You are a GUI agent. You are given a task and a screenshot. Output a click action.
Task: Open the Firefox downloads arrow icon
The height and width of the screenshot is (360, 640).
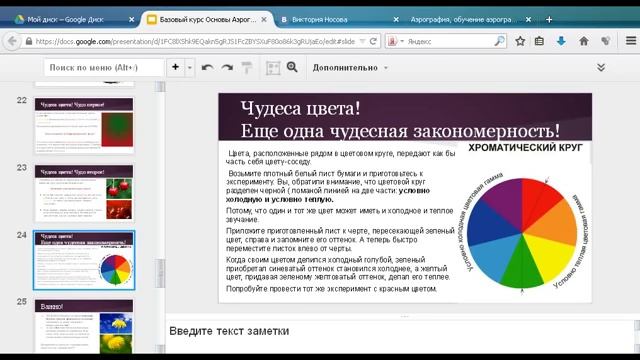click(x=561, y=41)
